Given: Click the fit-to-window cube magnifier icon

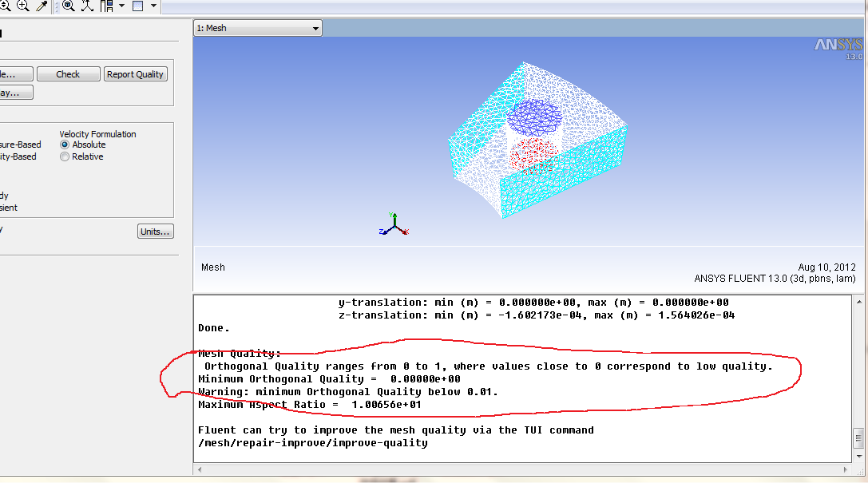Looking at the screenshot, I should (x=69, y=6).
